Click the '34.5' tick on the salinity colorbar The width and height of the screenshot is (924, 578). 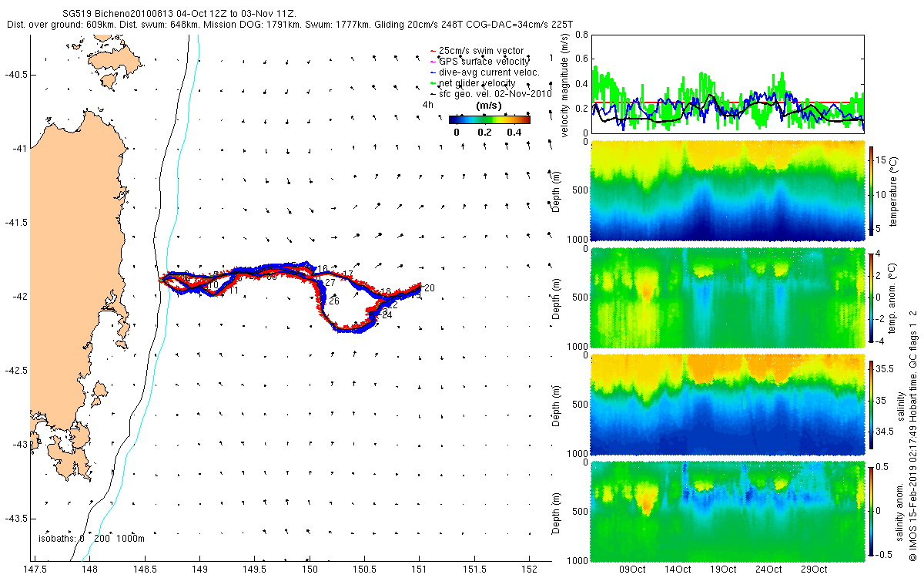pyautogui.click(x=885, y=432)
